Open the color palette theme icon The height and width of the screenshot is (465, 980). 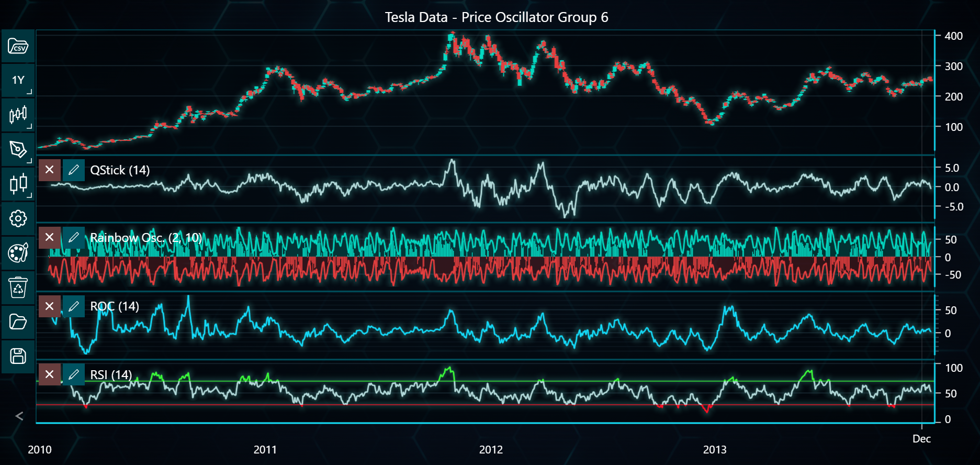coord(18,253)
